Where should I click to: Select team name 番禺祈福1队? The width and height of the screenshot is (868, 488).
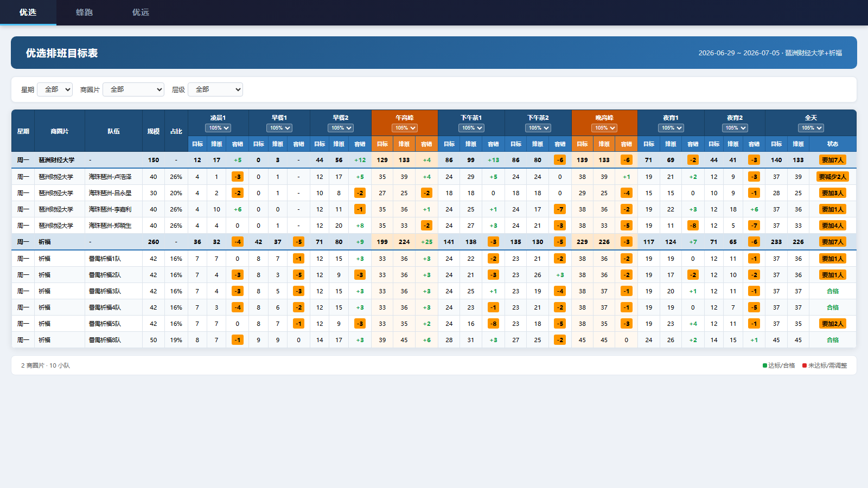click(105, 259)
